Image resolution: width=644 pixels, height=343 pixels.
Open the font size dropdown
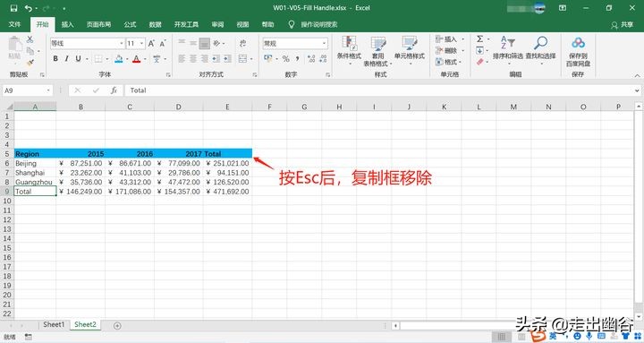click(x=141, y=43)
